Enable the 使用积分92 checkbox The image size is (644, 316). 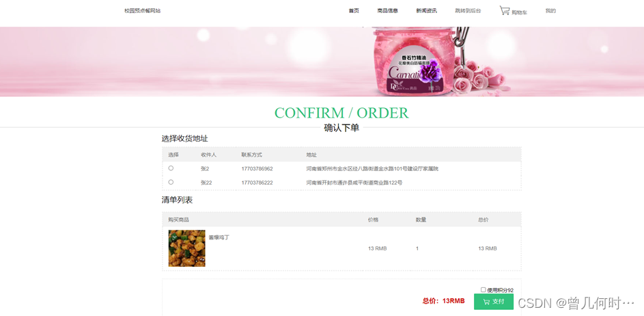(483, 290)
